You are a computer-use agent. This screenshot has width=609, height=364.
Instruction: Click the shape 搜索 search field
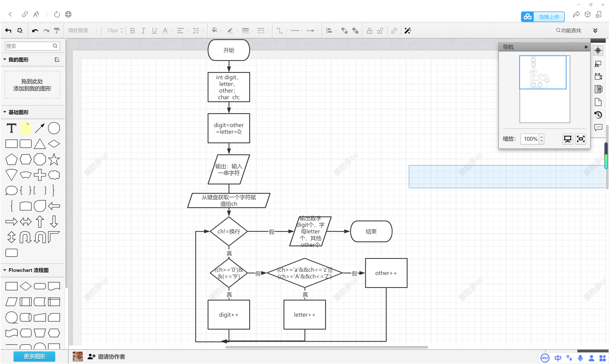click(x=28, y=46)
